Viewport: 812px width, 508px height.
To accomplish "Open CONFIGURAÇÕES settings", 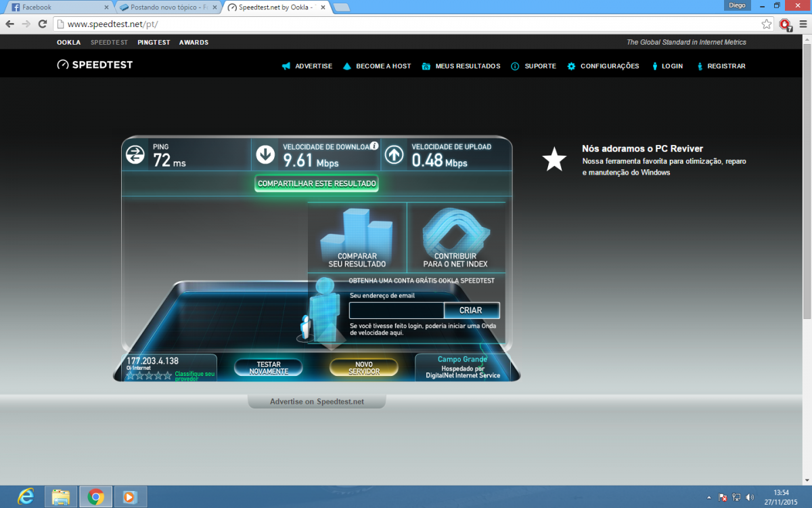I will pyautogui.click(x=603, y=66).
